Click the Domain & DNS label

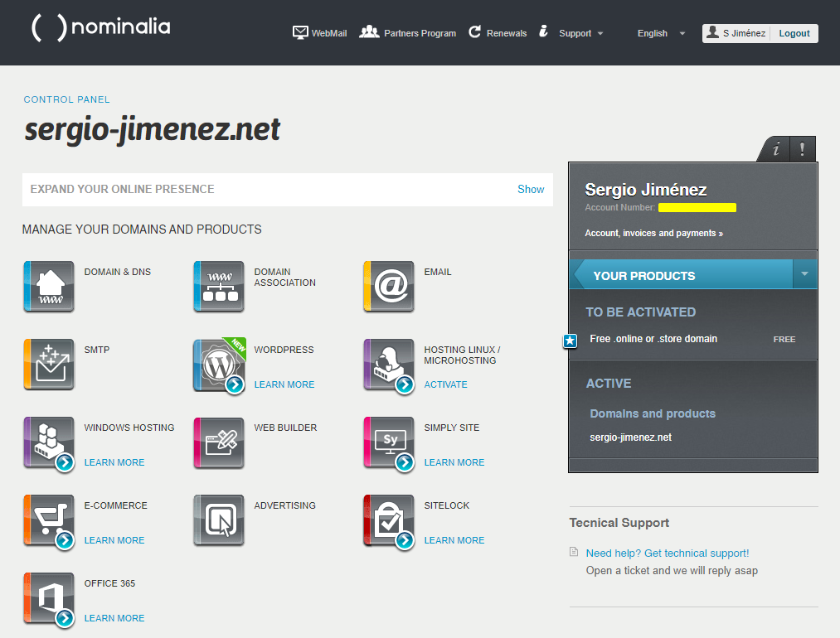[117, 272]
